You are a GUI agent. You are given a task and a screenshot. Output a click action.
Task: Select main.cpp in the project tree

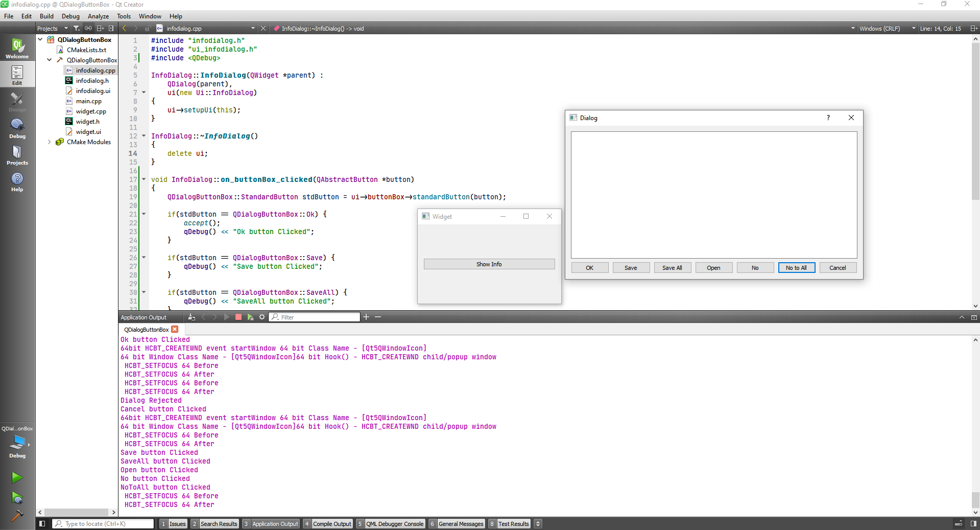pos(89,101)
